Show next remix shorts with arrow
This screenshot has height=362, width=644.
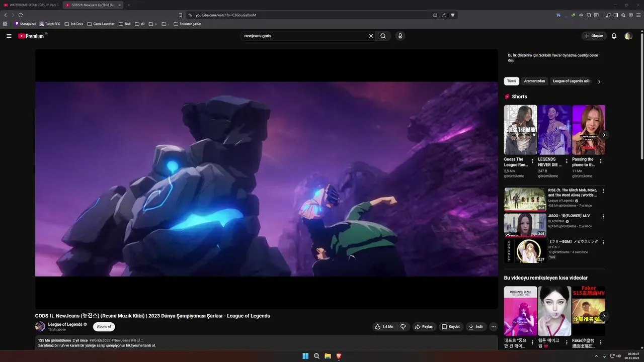604,316
